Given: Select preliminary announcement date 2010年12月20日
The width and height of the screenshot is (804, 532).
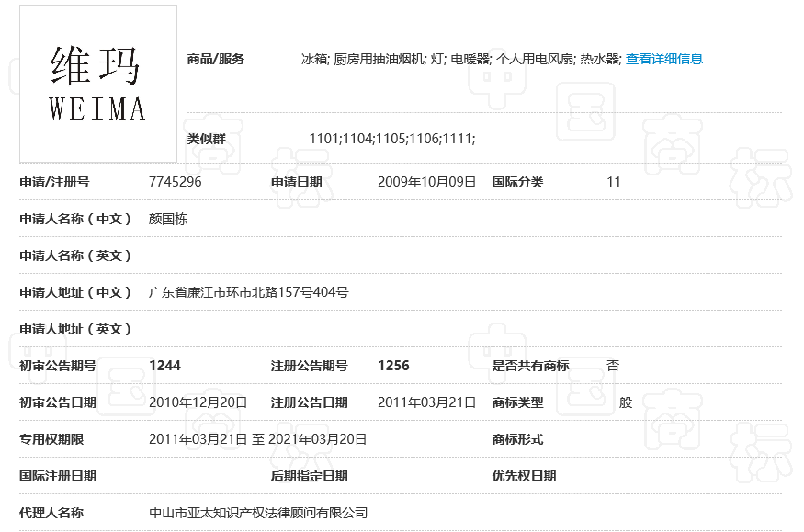Looking at the screenshot, I should (198, 402).
